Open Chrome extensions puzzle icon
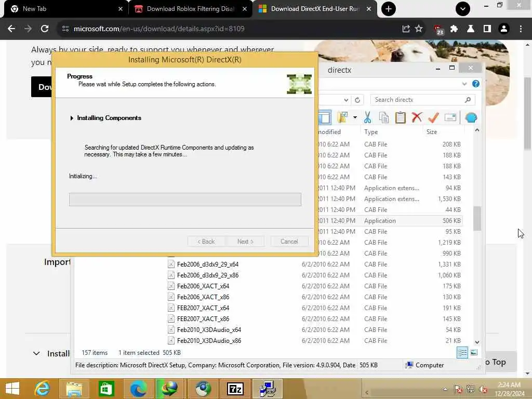This screenshot has height=399, width=532. (x=454, y=29)
